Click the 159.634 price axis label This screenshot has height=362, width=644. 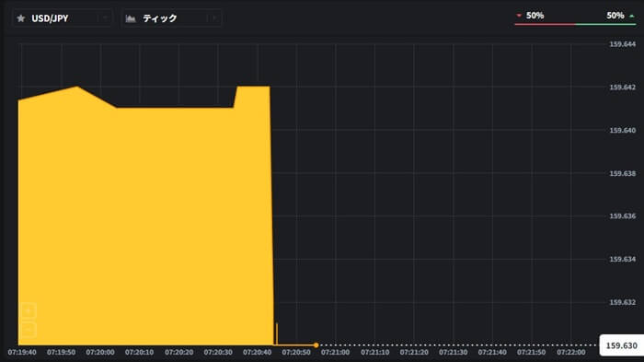pos(622,259)
